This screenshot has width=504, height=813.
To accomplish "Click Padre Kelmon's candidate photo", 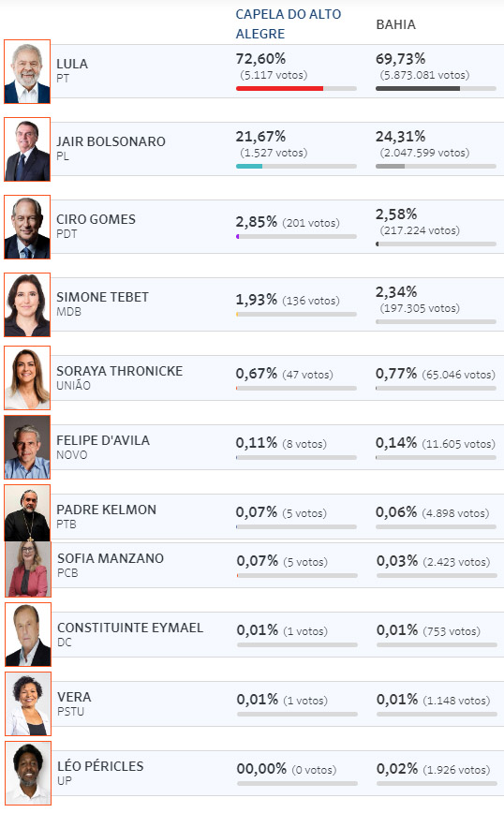I will [27, 513].
